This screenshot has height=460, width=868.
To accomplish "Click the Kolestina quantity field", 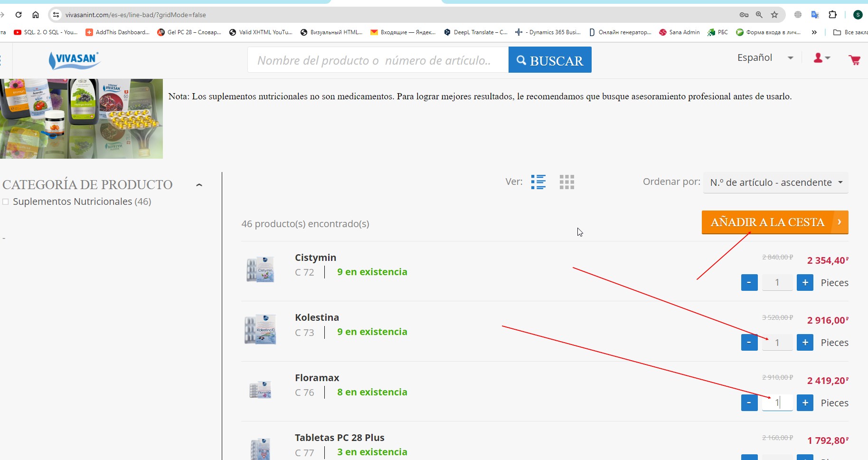I will (777, 343).
